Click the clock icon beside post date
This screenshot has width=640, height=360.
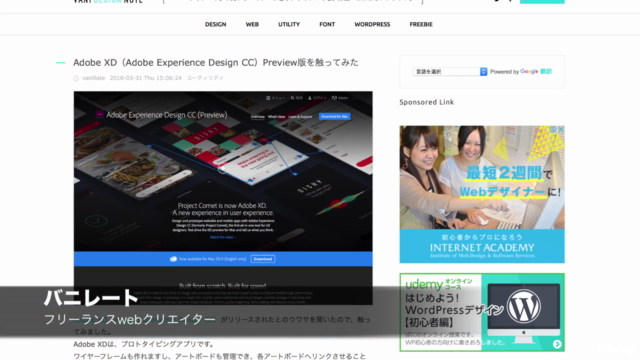click(x=76, y=78)
